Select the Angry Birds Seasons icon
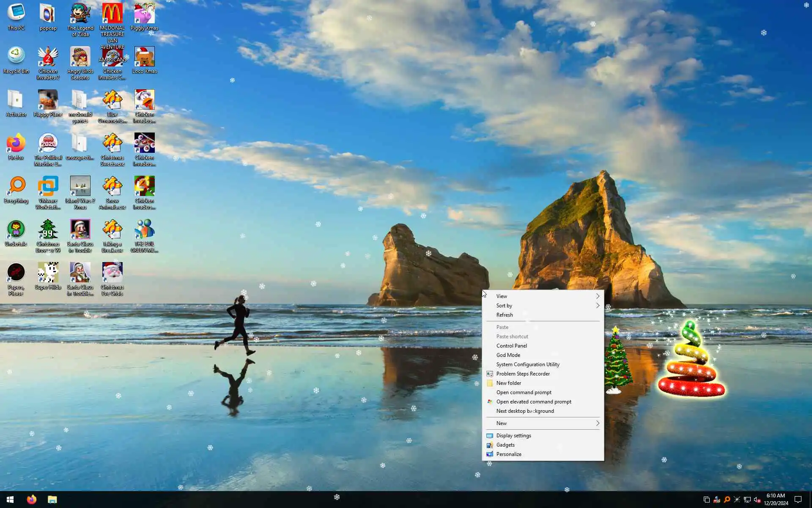 coord(80,58)
